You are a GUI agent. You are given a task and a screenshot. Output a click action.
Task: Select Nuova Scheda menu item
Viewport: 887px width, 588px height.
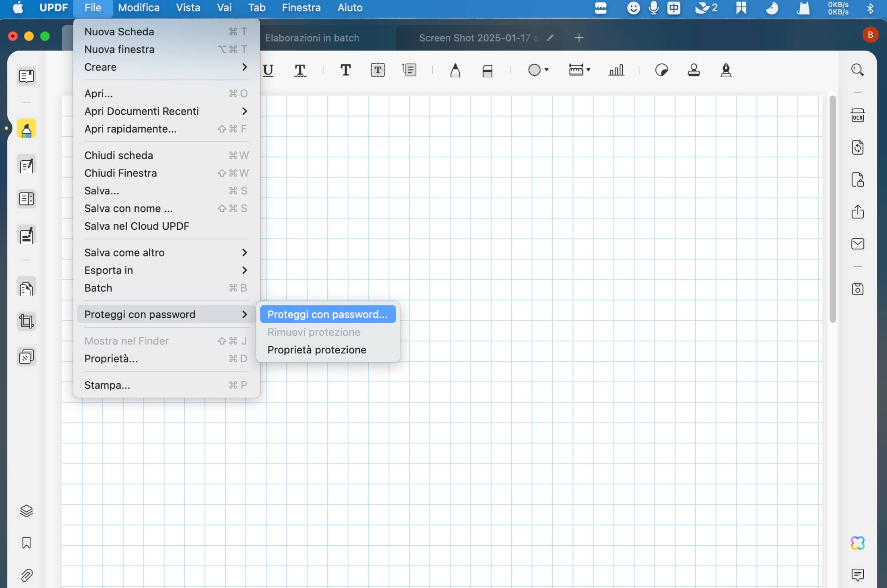[166, 32]
